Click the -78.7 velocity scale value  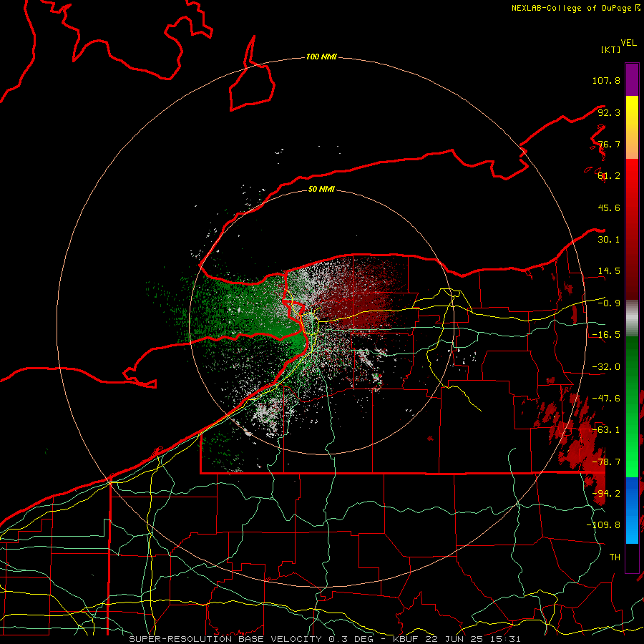[606, 462]
